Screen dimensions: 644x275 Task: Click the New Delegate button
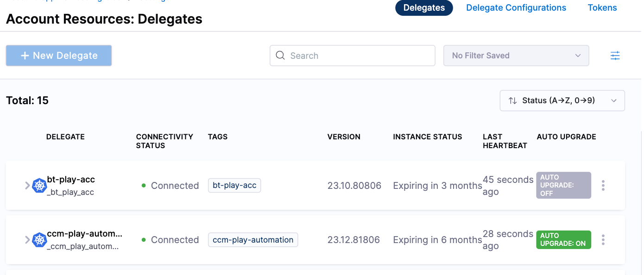(59, 56)
